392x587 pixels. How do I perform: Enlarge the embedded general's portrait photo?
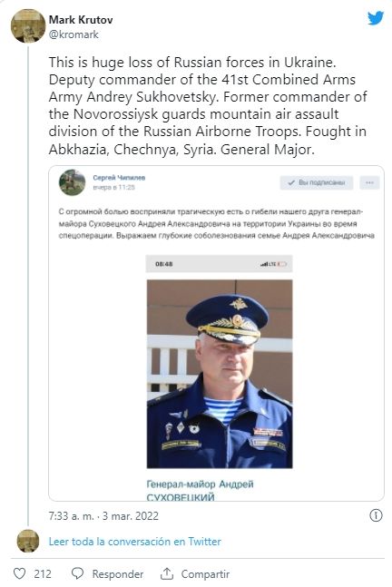click(x=220, y=374)
